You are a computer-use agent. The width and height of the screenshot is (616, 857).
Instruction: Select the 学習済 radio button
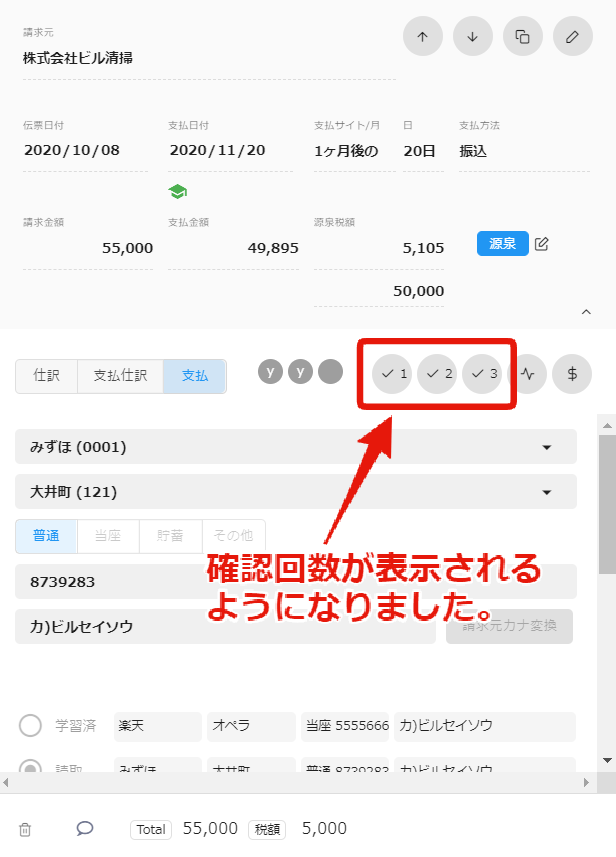31,726
